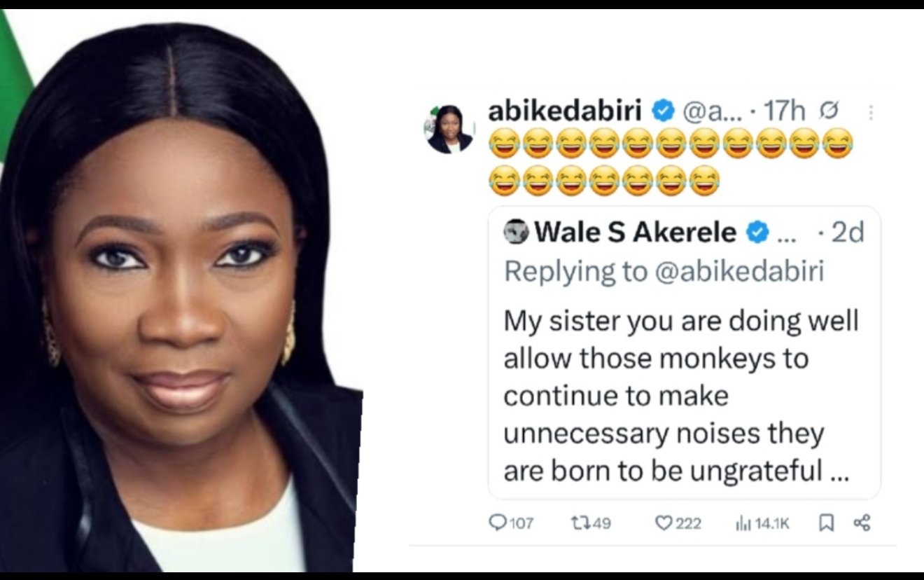Click the 17h timestamp
This screenshot has height=580, width=924.
click(784, 111)
